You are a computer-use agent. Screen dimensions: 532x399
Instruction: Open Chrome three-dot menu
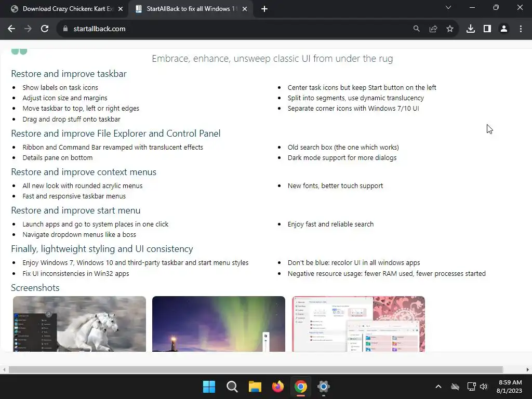(x=521, y=29)
